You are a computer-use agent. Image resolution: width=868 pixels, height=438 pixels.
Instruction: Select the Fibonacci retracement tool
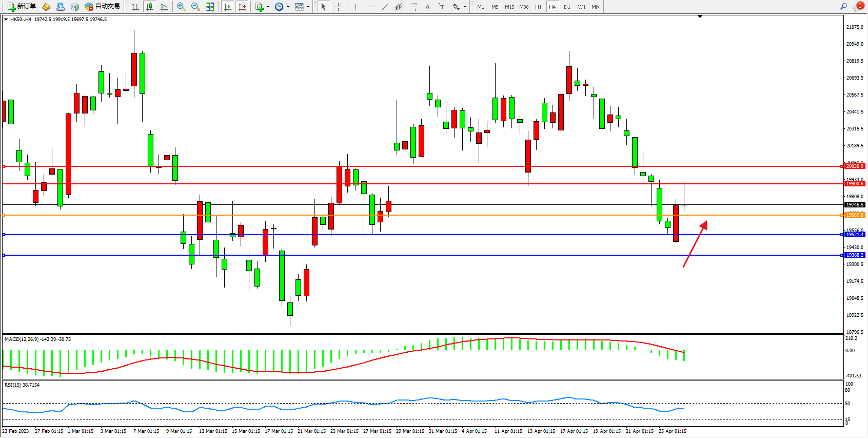[413, 7]
